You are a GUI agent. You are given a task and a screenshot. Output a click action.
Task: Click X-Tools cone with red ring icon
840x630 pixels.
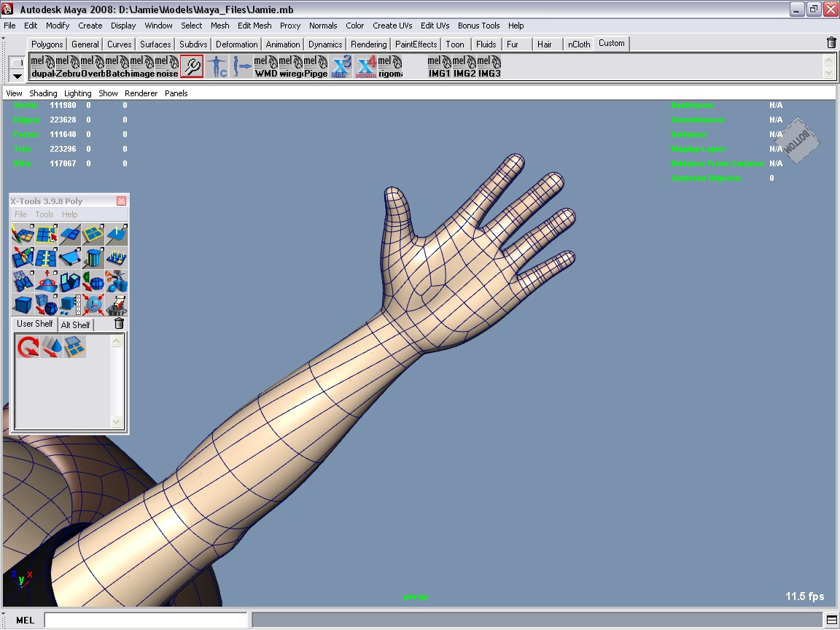pyautogui.click(x=46, y=281)
